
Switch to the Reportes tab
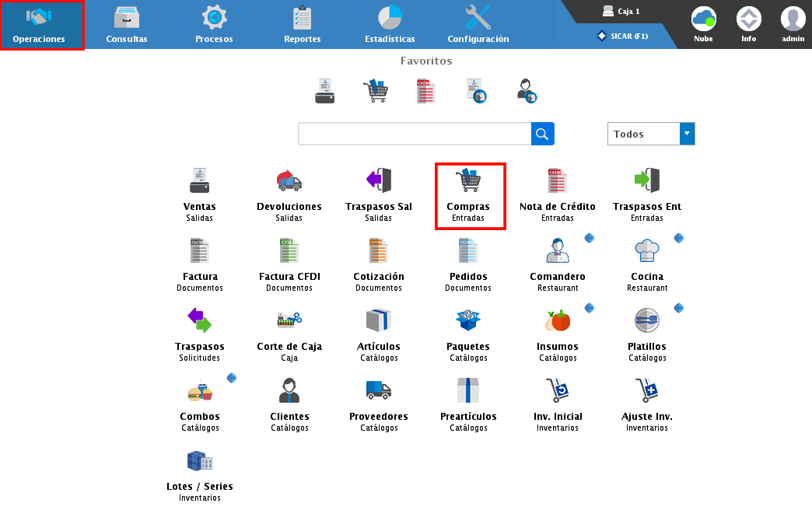[x=302, y=25]
